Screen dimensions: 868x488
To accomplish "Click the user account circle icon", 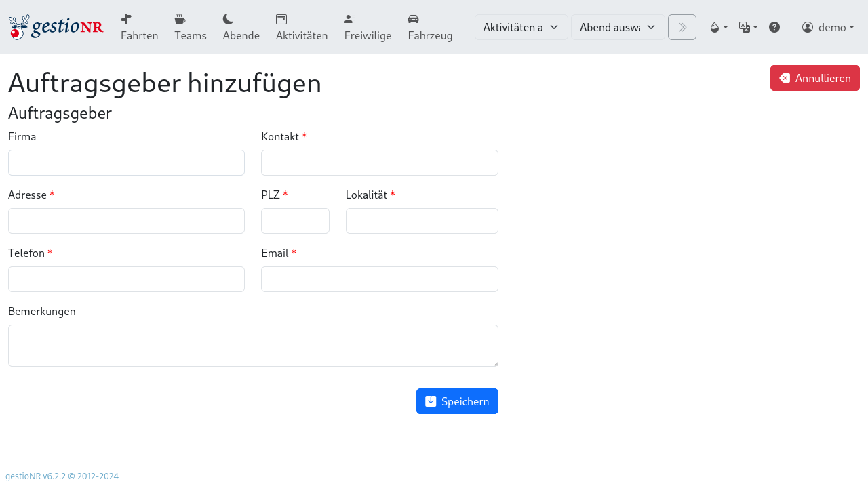I will pyautogui.click(x=807, y=26).
